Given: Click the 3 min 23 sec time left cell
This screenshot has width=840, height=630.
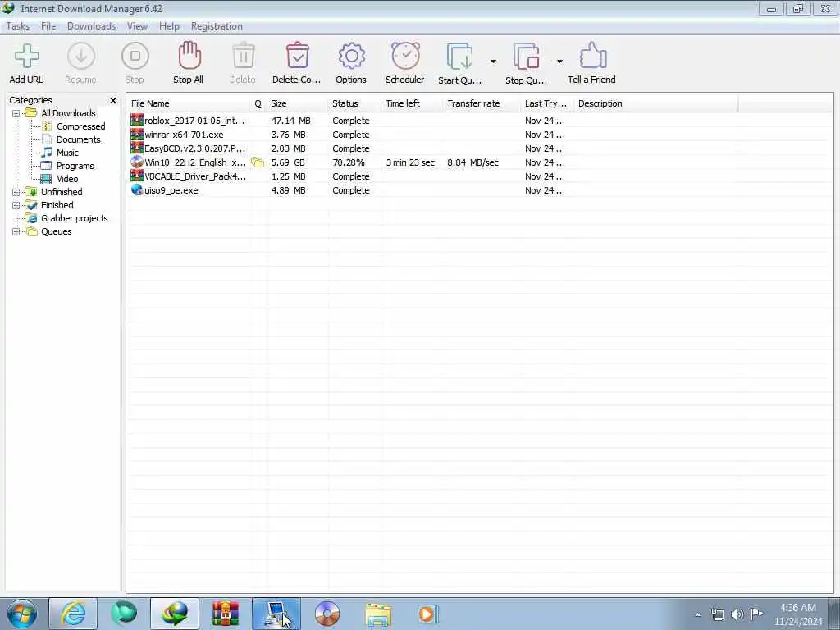Looking at the screenshot, I should (x=410, y=162).
